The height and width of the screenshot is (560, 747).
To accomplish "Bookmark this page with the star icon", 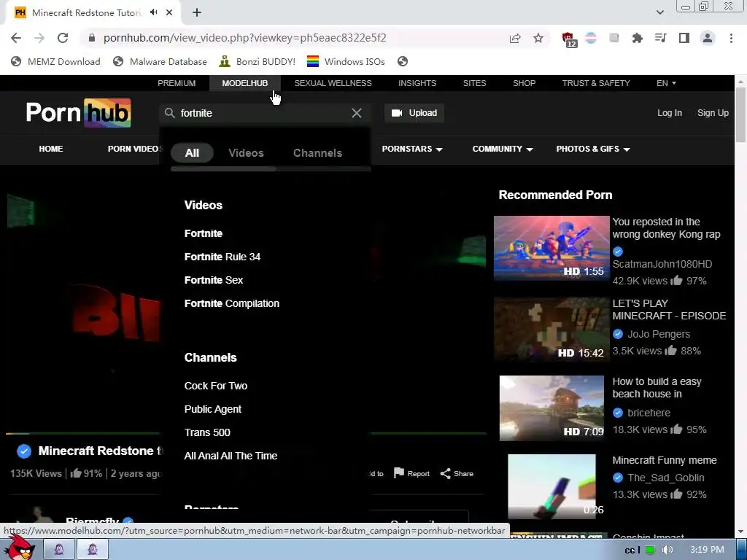I will (538, 38).
